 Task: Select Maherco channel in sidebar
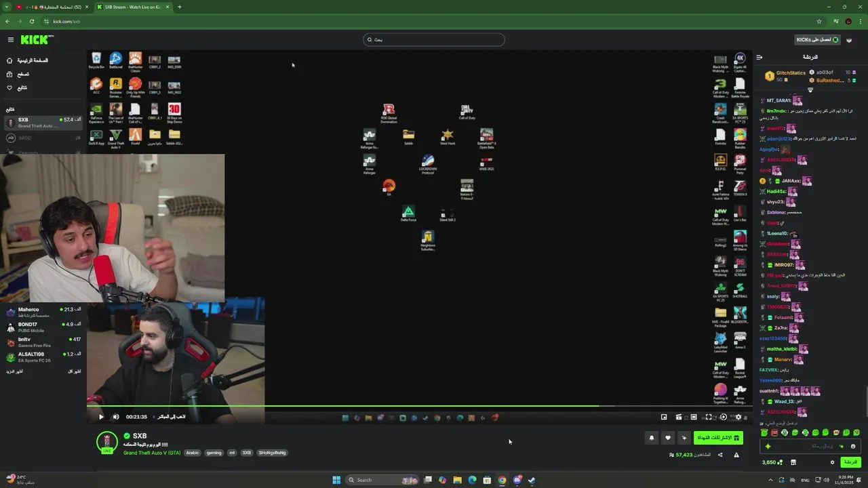43,312
